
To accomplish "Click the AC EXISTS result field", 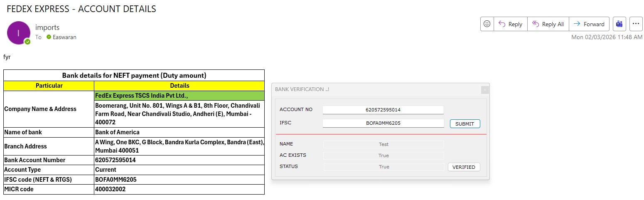I will [383, 156].
